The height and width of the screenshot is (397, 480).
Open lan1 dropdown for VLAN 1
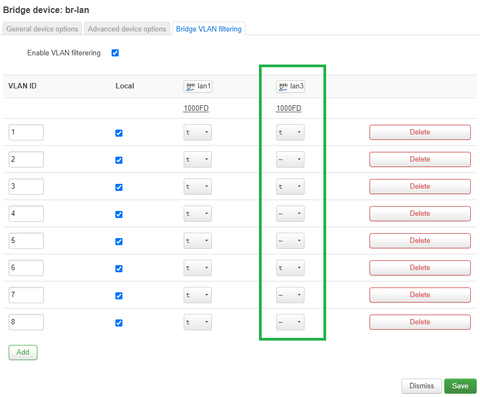[197, 132]
